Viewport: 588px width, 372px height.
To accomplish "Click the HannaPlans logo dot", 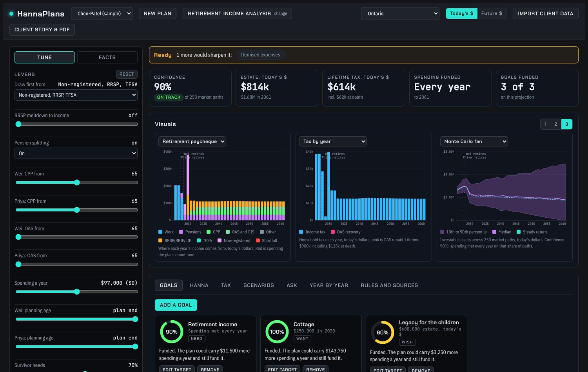I will [11, 14].
